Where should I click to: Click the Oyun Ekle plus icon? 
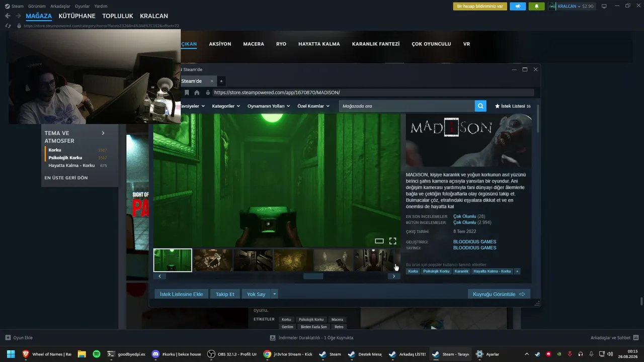[x=8, y=338]
